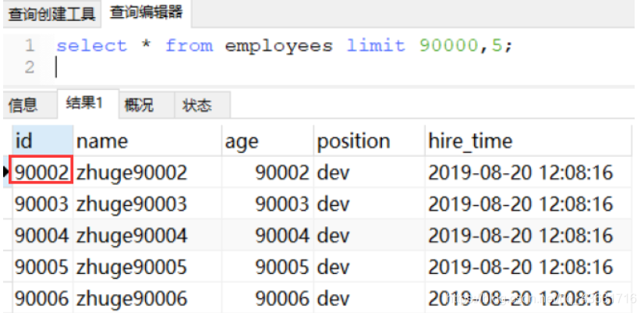Click the empty second line of editor
Screen dimensions: 644x313
click(x=234, y=68)
